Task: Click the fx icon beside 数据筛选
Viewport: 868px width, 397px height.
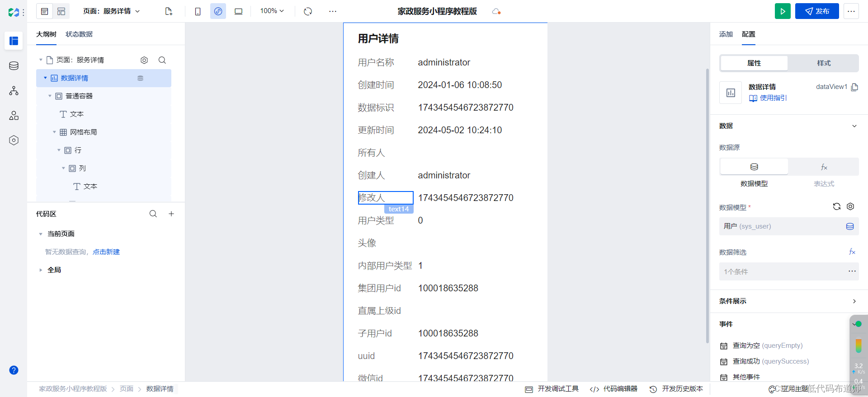Action: click(852, 252)
